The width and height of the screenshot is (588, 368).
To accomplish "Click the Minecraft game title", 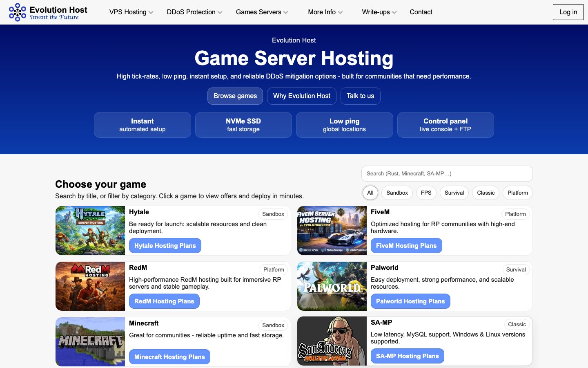I will tap(144, 323).
